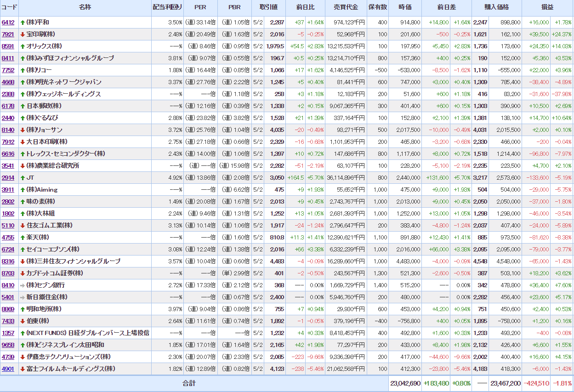Click the 合計 total row label
This screenshot has height=392, width=574.
coord(189,383)
